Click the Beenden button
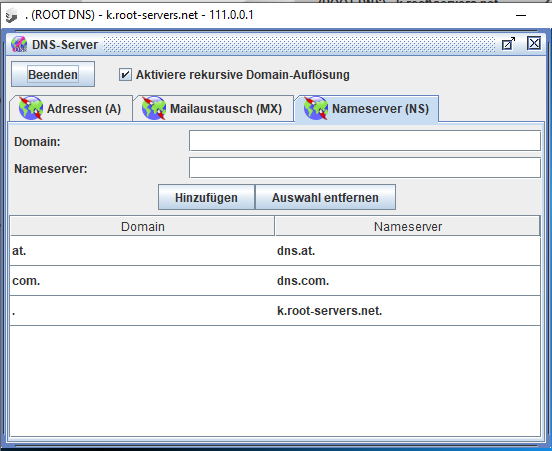 (x=53, y=74)
